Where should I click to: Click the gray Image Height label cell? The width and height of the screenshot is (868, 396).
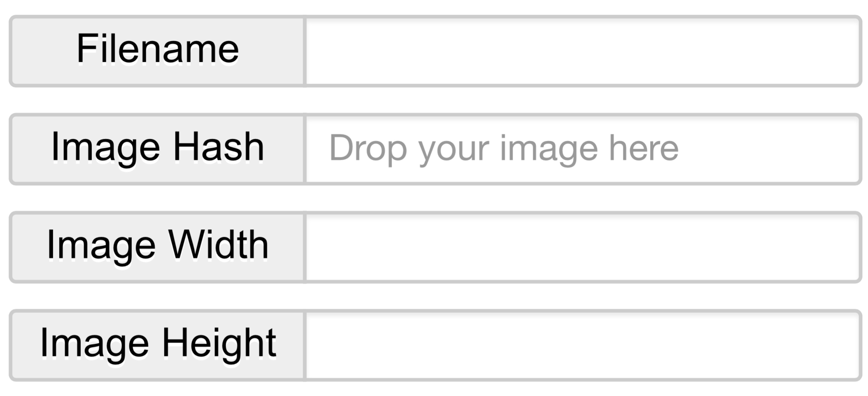click(x=157, y=345)
